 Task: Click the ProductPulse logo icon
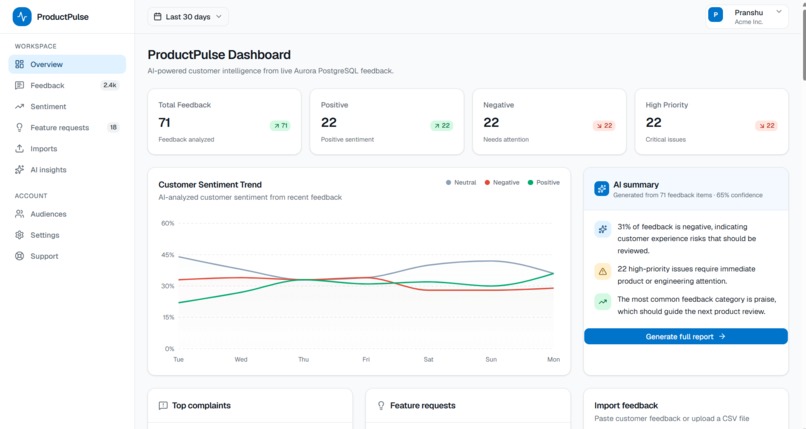pos(22,16)
